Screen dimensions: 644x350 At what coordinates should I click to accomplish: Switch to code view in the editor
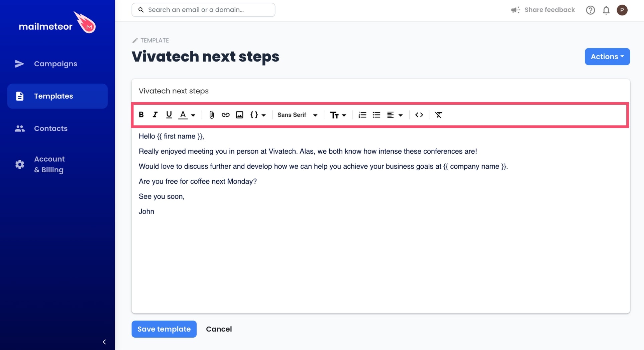pyautogui.click(x=419, y=115)
